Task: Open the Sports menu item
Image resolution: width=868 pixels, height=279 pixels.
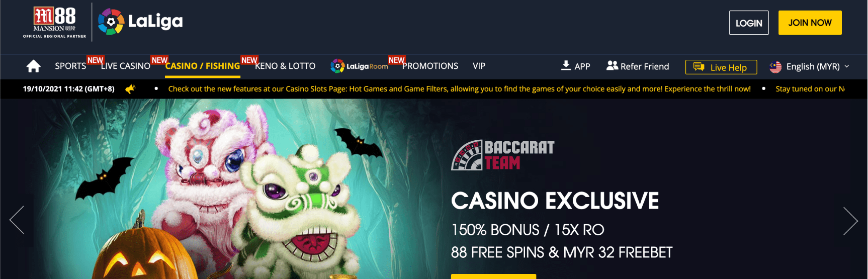Action: 70,66
